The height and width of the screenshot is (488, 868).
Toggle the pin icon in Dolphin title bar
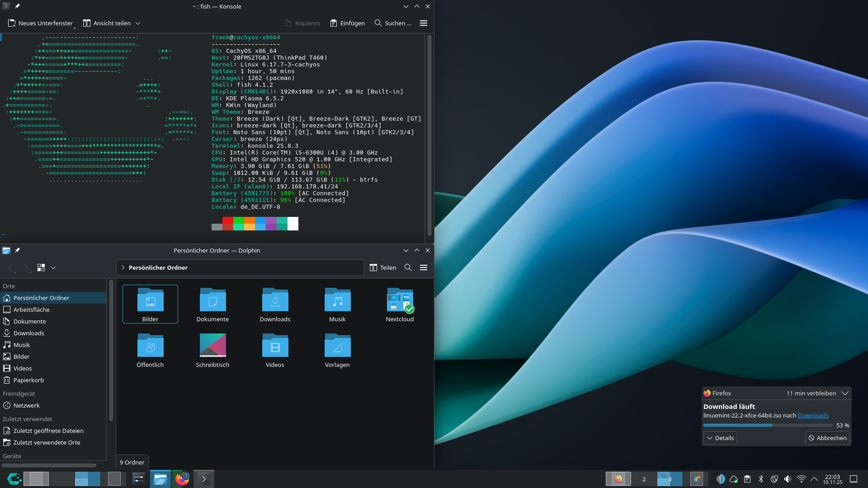(x=17, y=250)
